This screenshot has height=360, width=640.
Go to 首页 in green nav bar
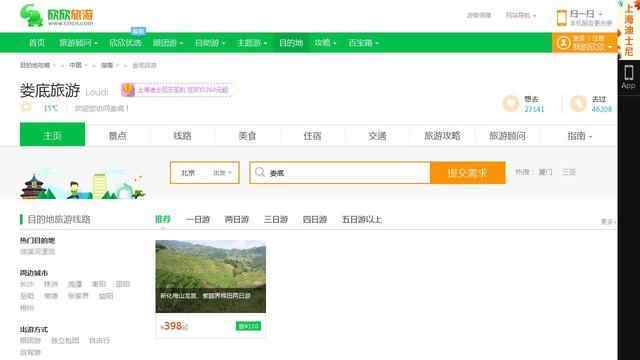[37, 43]
